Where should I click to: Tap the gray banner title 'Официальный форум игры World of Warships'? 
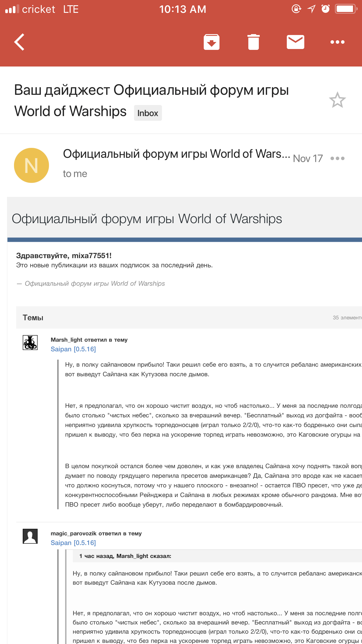coord(147,219)
